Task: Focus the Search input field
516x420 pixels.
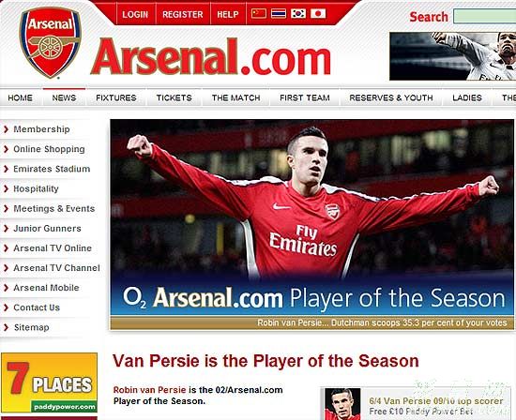Action: pos(484,16)
